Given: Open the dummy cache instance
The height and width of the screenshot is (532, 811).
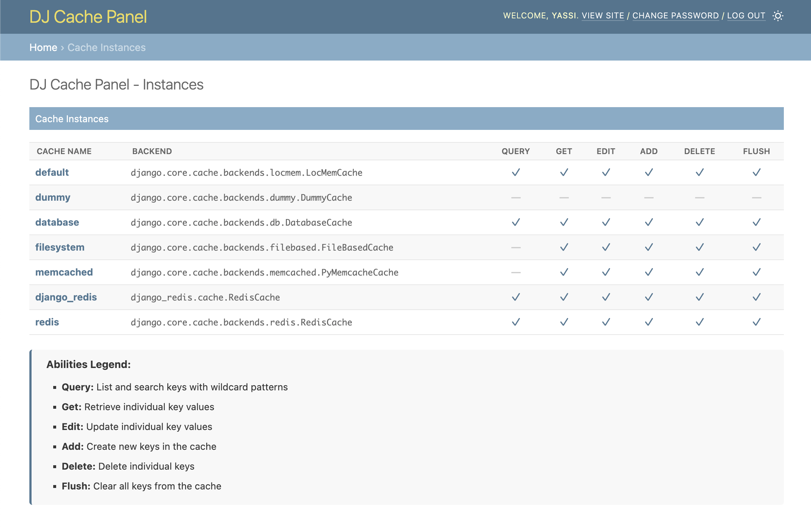Looking at the screenshot, I should (x=52, y=197).
